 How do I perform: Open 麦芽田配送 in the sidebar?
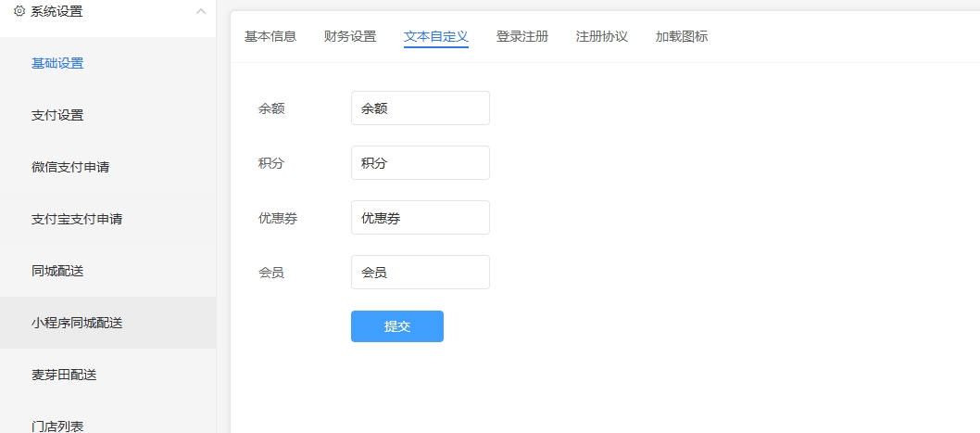[64, 375]
